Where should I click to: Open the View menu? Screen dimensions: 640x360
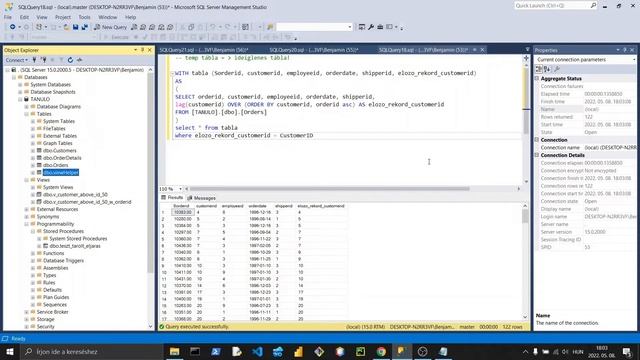click(42, 17)
